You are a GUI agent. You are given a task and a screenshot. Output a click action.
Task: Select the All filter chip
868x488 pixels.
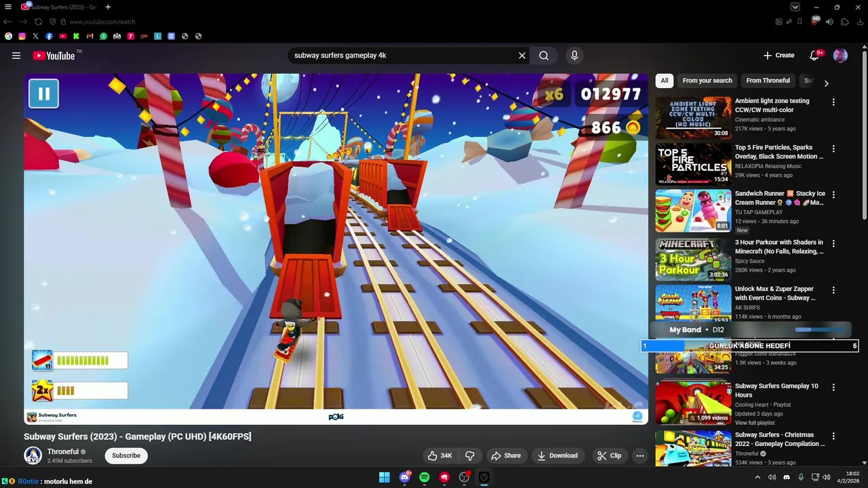[665, 81]
